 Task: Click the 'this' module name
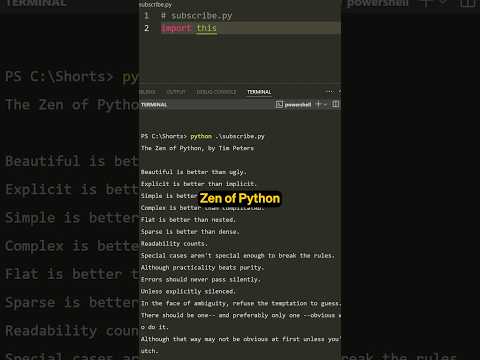pos(207,28)
